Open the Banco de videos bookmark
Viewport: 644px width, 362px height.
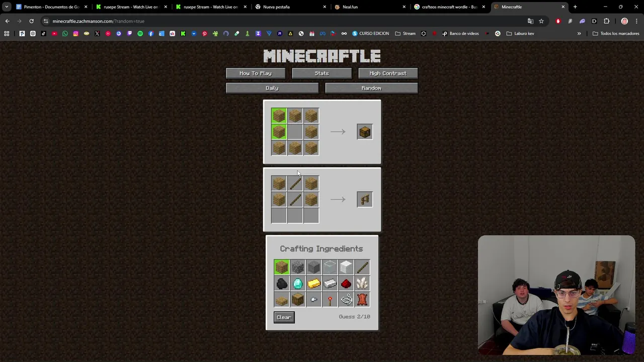460,34
